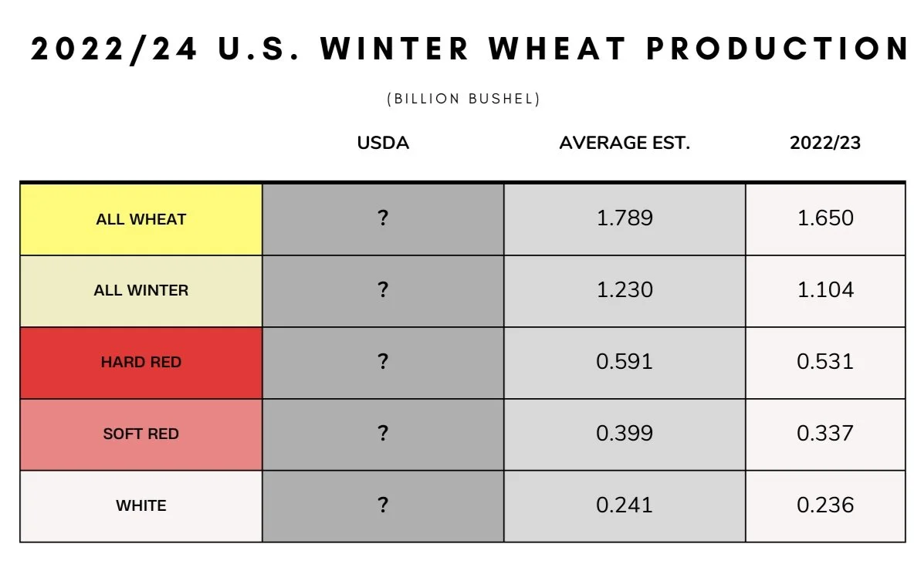Select the HARD RED USDA question mark
The height and width of the screenshot is (561, 924).
383,361
